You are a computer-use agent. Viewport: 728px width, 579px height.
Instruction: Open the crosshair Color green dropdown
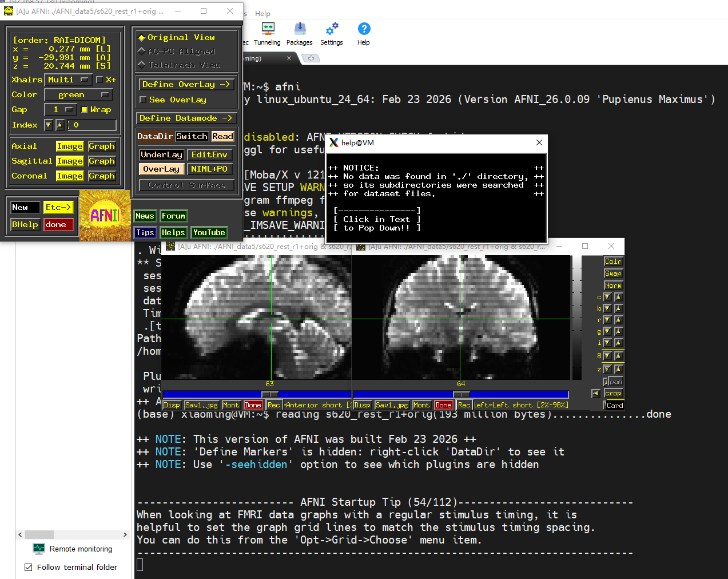coord(79,95)
